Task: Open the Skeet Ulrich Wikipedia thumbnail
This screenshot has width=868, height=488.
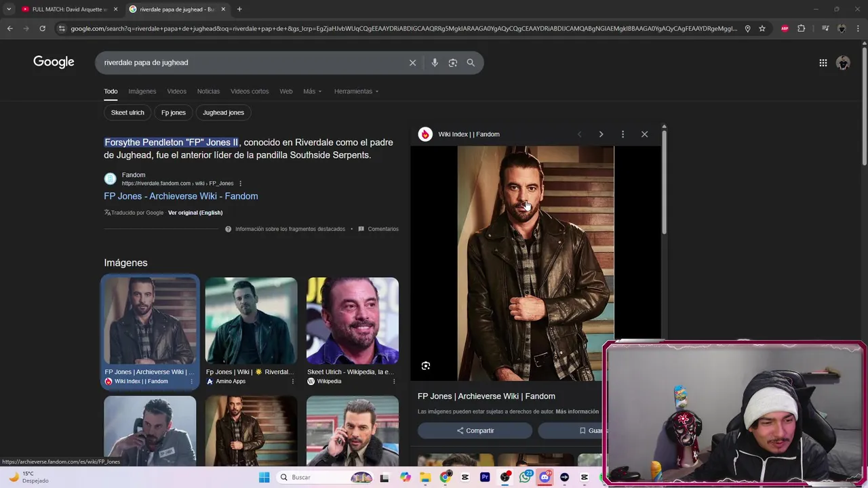Action: 353,321
